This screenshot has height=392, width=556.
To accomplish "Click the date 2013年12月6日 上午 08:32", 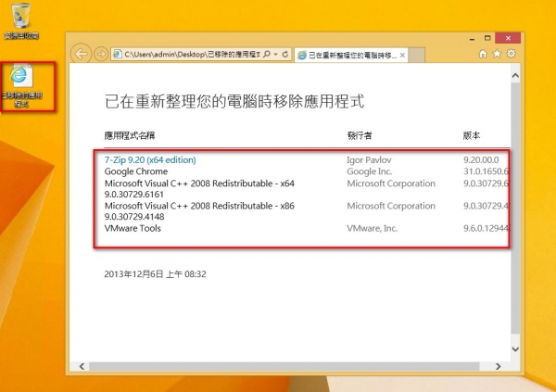I will point(155,274).
